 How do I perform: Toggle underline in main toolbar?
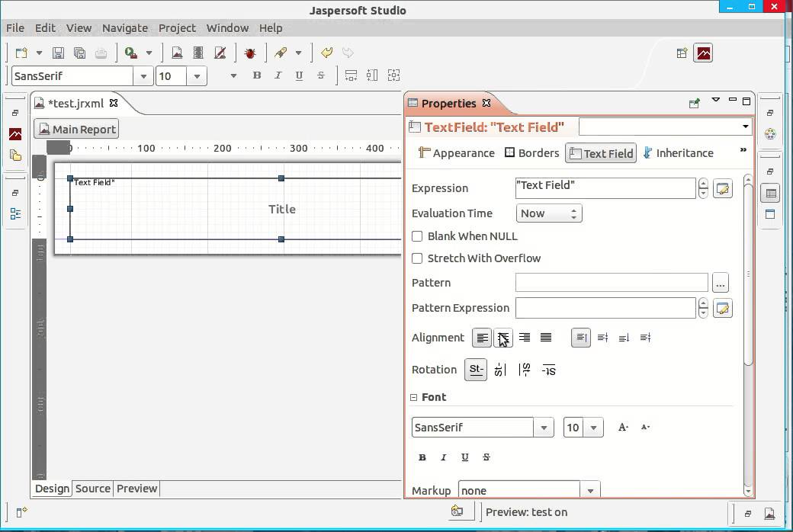coord(299,75)
